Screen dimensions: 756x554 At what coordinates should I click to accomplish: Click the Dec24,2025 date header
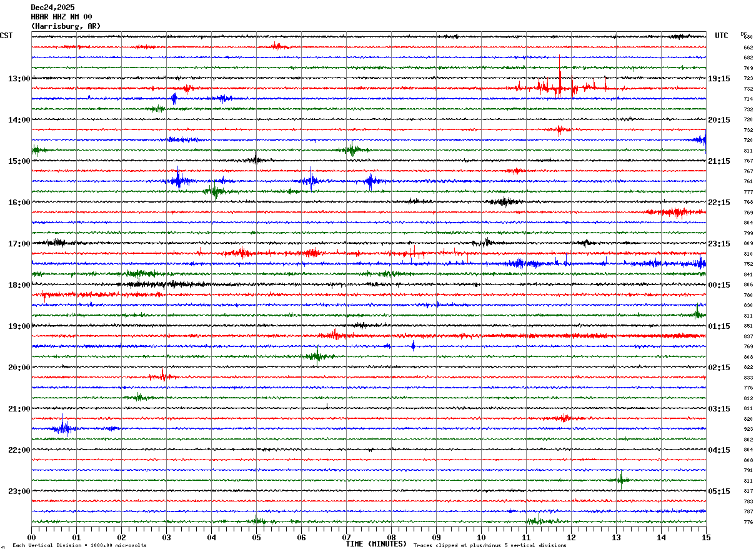(x=52, y=8)
